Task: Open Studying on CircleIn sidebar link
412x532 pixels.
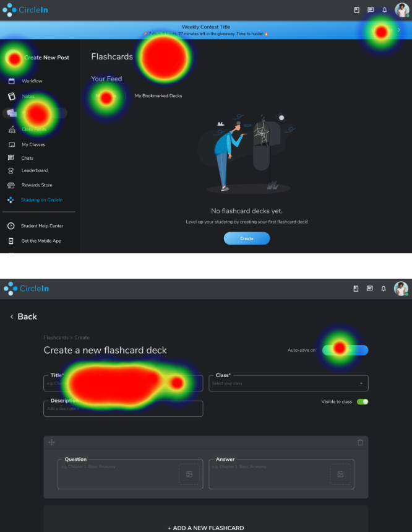Action: coord(41,200)
